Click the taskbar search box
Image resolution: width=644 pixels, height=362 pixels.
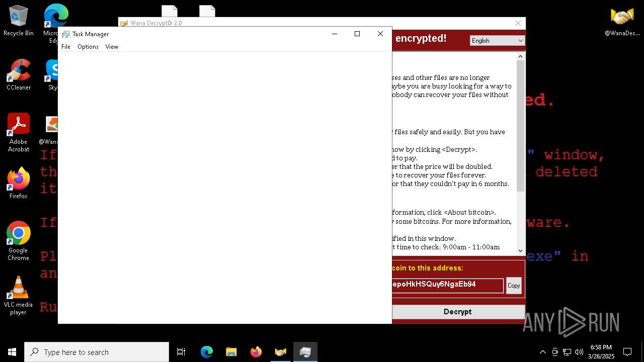[97, 352]
